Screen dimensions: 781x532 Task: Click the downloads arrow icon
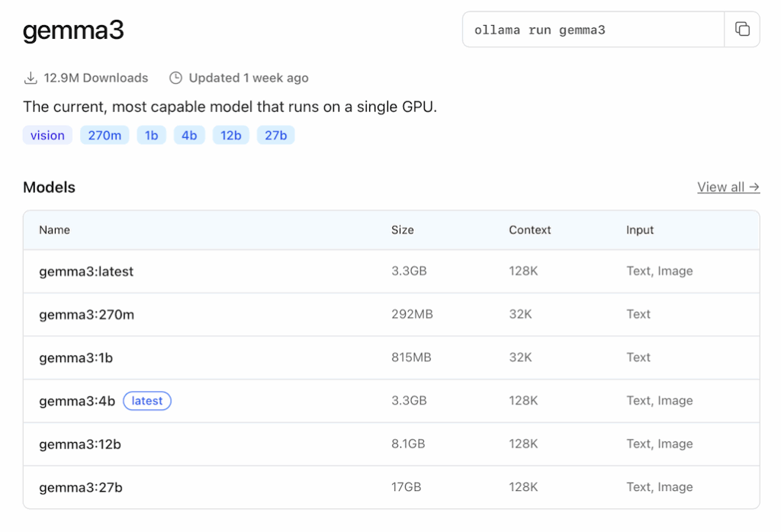(31, 79)
